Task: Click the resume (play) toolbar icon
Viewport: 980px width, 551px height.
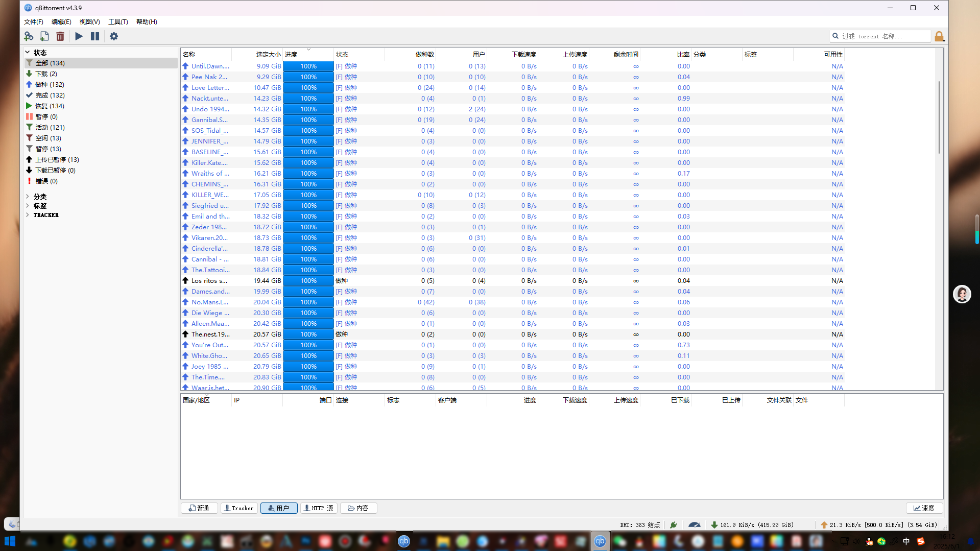Action: click(x=79, y=36)
